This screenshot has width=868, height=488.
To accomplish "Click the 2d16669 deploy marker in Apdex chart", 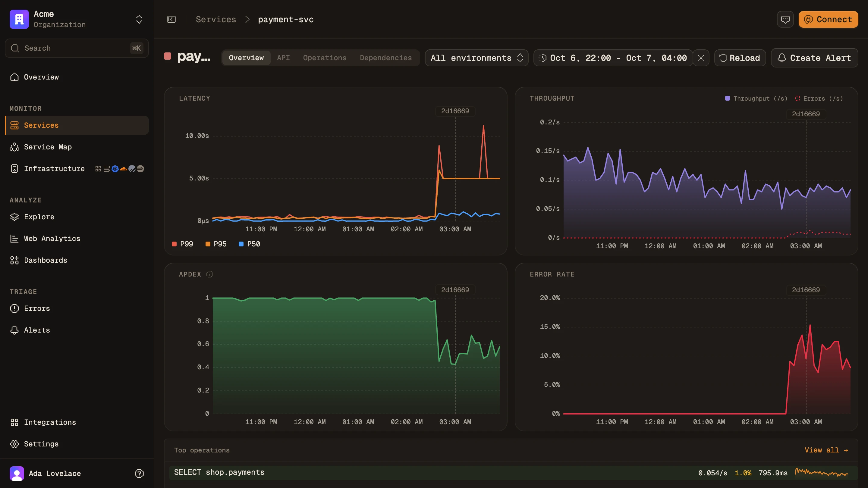I will [455, 290].
